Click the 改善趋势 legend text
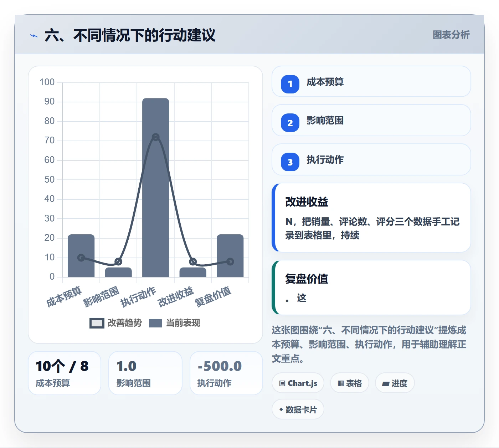This screenshot has width=499, height=448. point(124,323)
